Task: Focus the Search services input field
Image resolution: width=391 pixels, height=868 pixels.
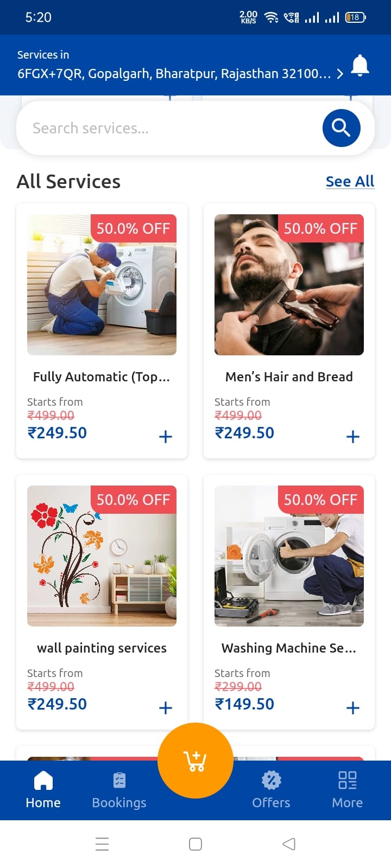Action: [168, 128]
